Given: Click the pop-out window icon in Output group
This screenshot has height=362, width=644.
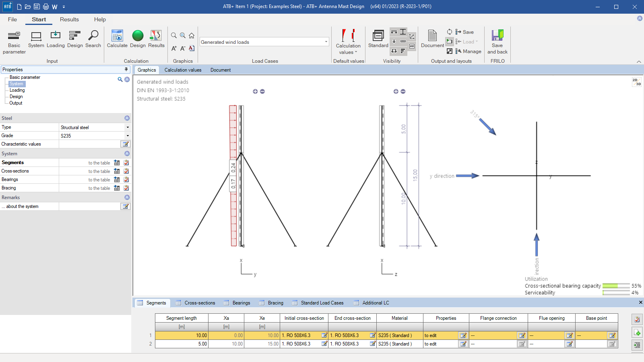Looking at the screenshot, I should 450,51.
